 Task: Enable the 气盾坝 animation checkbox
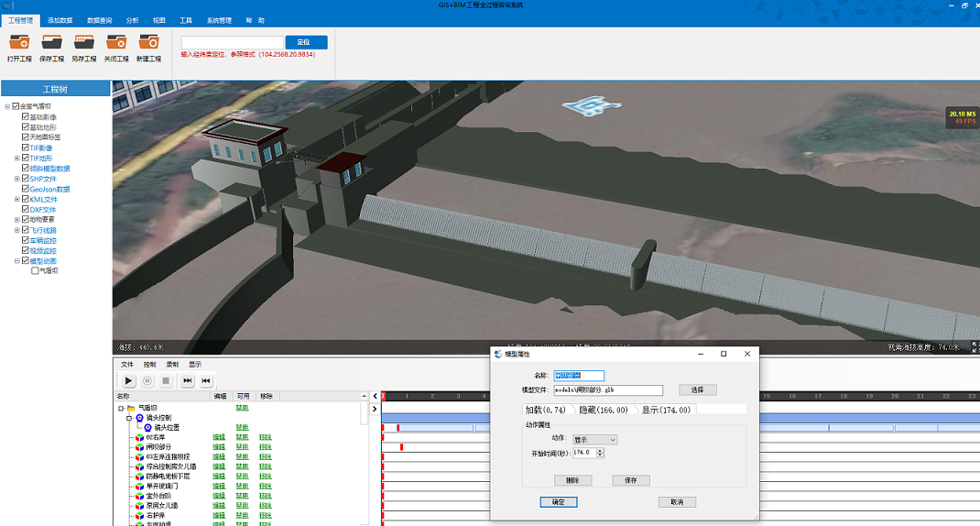click(x=36, y=271)
